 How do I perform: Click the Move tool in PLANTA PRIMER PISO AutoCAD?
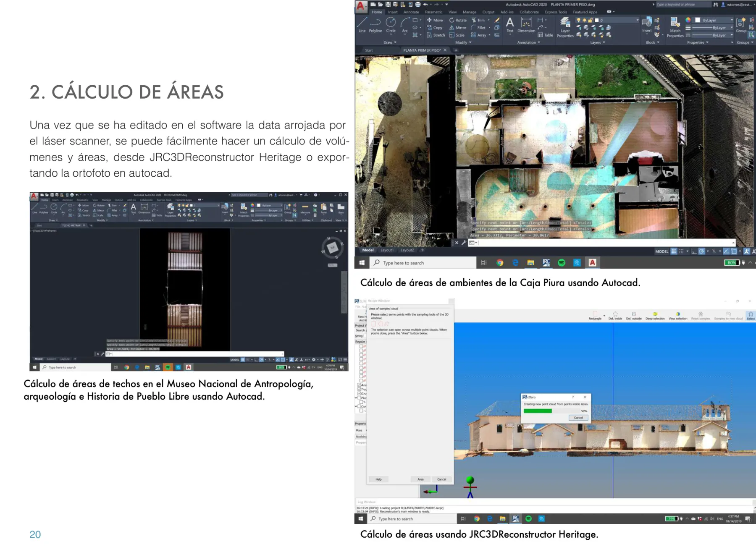point(435,20)
